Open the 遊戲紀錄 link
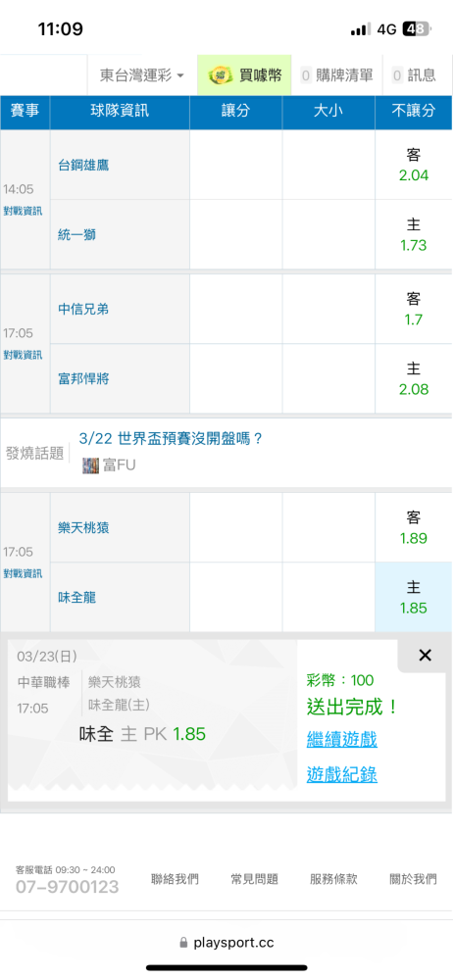The image size is (453, 980). [342, 774]
